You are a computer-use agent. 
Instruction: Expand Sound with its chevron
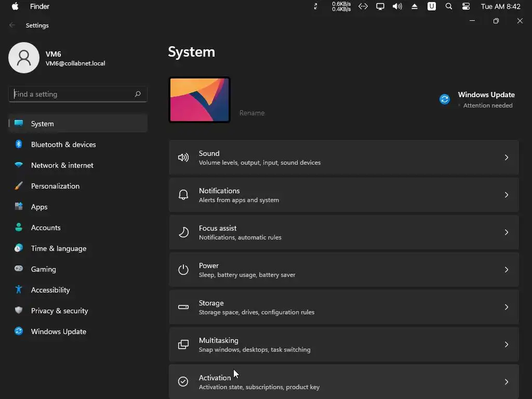click(506, 157)
